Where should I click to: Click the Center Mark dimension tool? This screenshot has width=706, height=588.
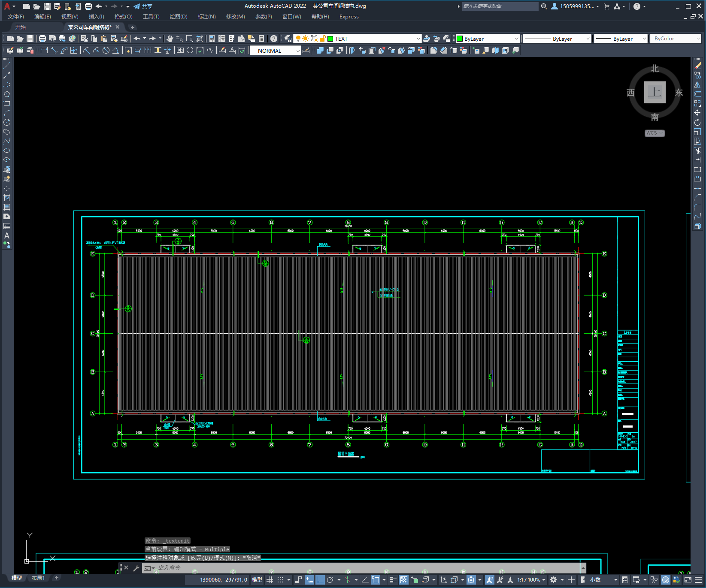(x=190, y=50)
